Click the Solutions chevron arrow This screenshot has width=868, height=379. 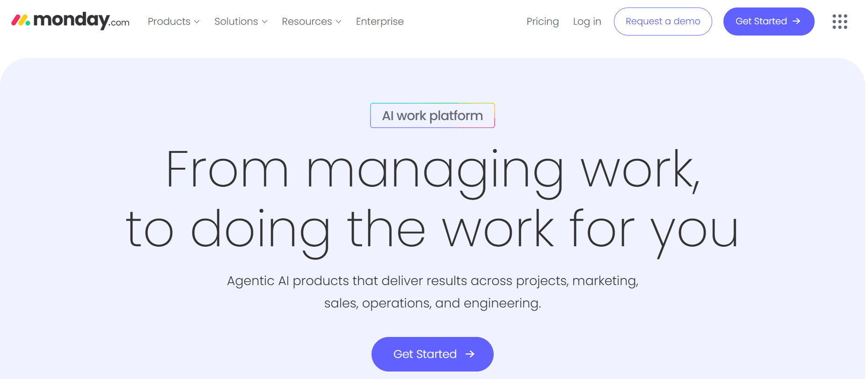264,21
